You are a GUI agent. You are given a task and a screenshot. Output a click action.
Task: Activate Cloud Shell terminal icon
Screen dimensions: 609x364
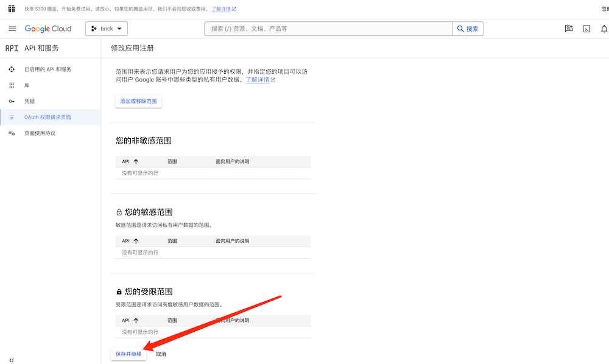586,29
